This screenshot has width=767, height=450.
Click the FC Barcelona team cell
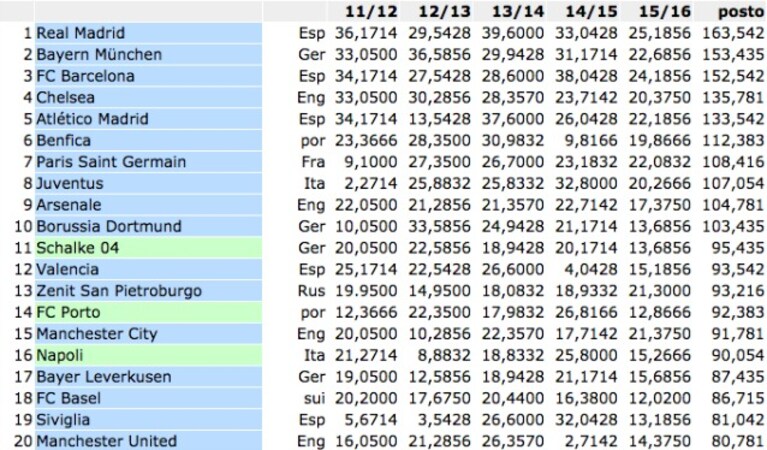tap(148, 76)
